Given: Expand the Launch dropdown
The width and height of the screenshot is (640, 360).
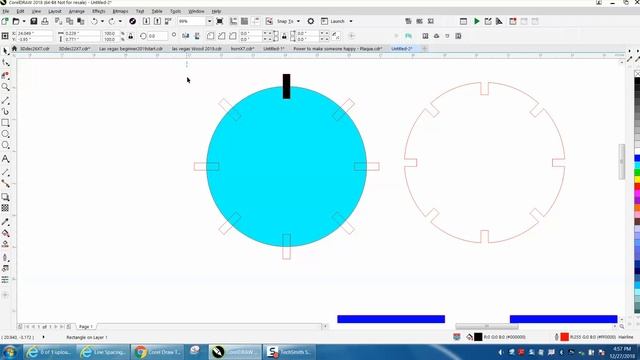Looking at the screenshot, I should pos(351,21).
